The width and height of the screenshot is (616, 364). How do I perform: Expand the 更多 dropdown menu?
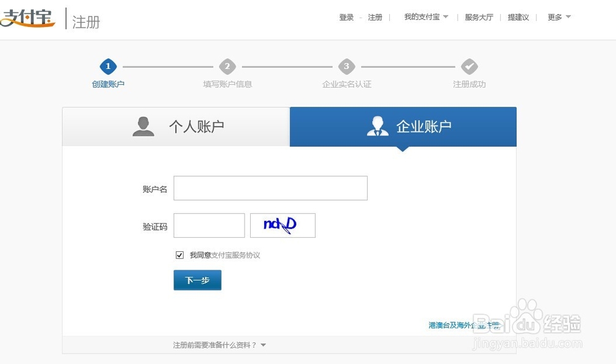coord(559,17)
